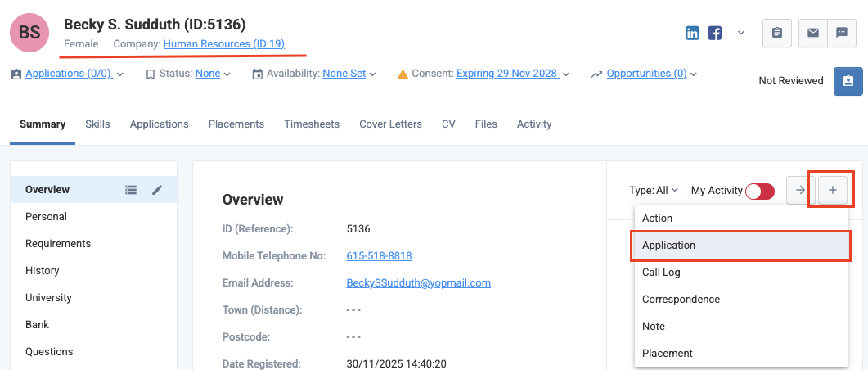Image resolution: width=868 pixels, height=370 pixels.
Task: Choose Call Log from the add menu
Action: pyautogui.click(x=741, y=273)
